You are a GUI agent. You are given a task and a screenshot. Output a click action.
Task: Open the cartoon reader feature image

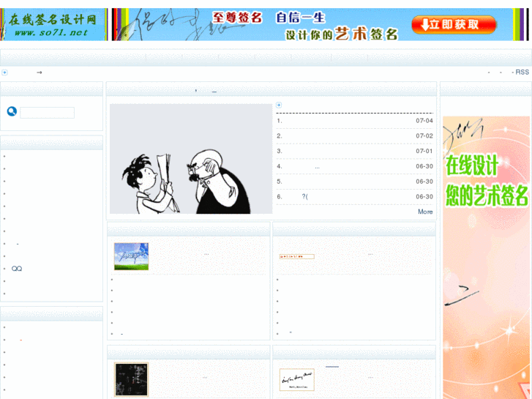tap(191, 159)
